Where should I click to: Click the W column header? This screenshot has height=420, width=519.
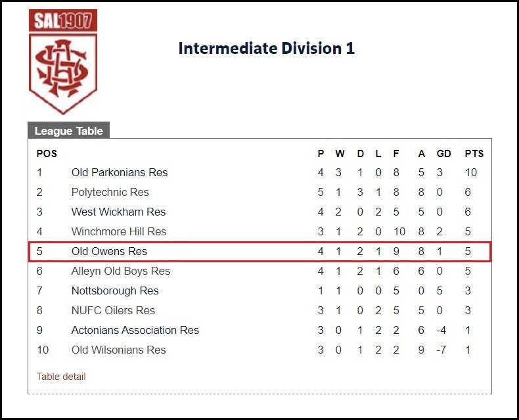coord(340,153)
